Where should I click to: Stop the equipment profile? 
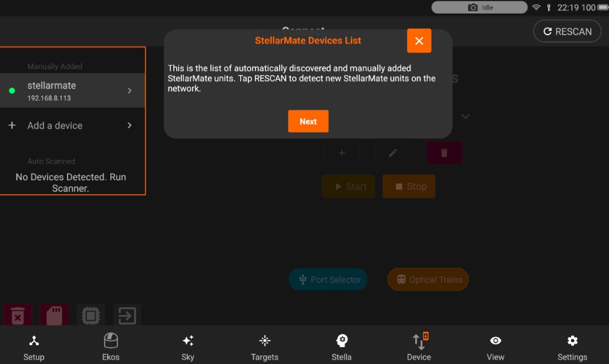pyautogui.click(x=409, y=187)
